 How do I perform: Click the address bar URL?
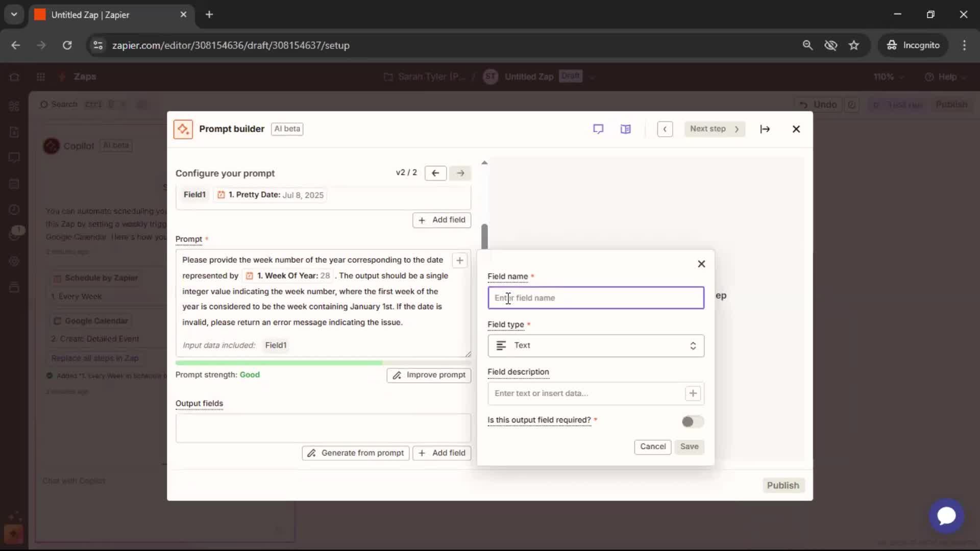[231, 45]
